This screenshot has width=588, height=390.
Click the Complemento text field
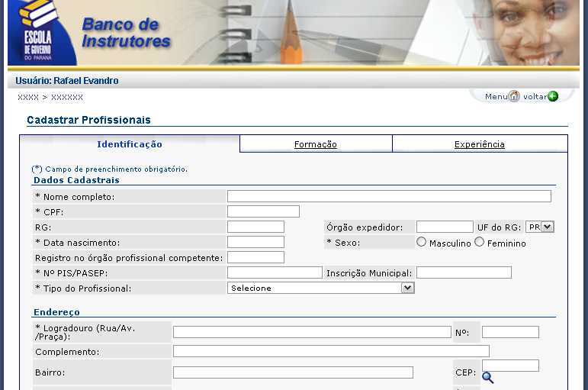click(x=331, y=351)
